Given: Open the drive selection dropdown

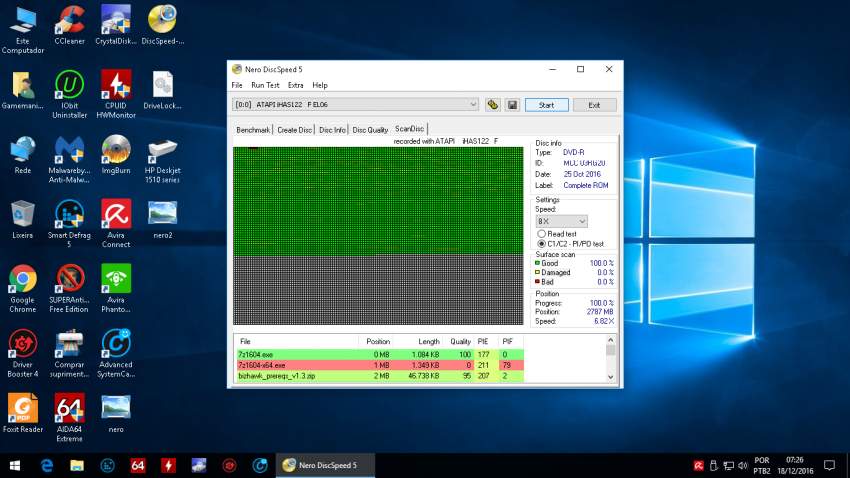Looking at the screenshot, I should (473, 104).
